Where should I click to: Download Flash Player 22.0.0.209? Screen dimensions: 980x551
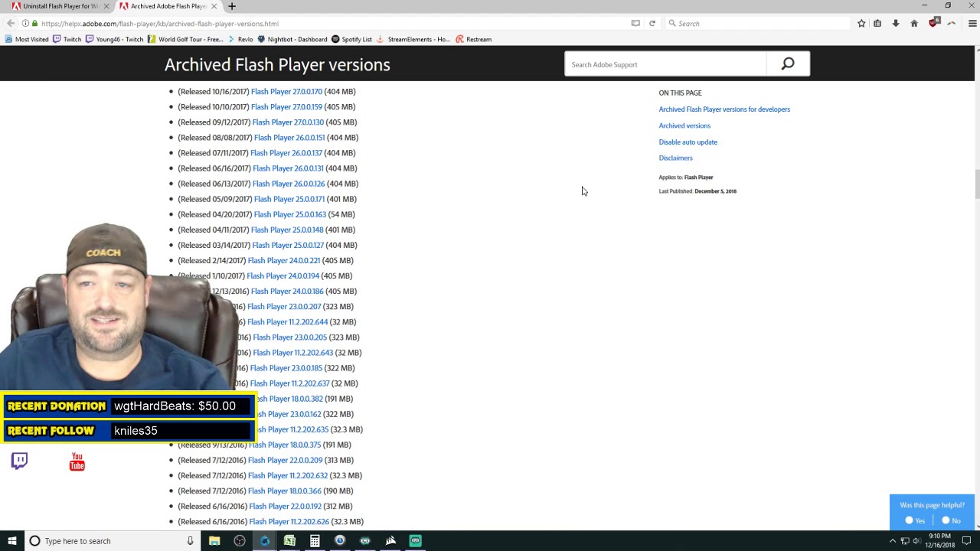click(286, 460)
